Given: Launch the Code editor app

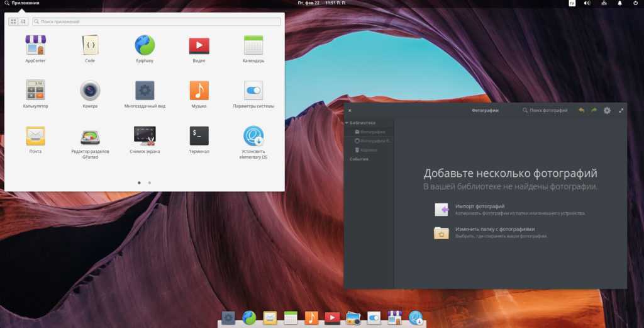Looking at the screenshot, I should tap(90, 45).
